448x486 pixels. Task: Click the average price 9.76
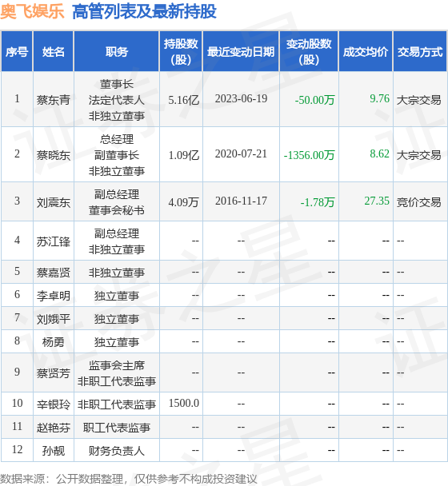(x=379, y=99)
